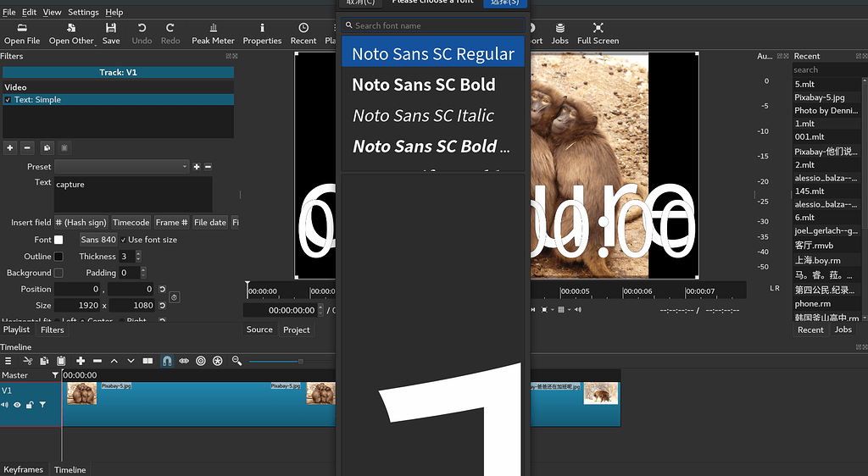Insert the Timecode field
The width and height of the screenshot is (868, 476).
click(x=131, y=222)
